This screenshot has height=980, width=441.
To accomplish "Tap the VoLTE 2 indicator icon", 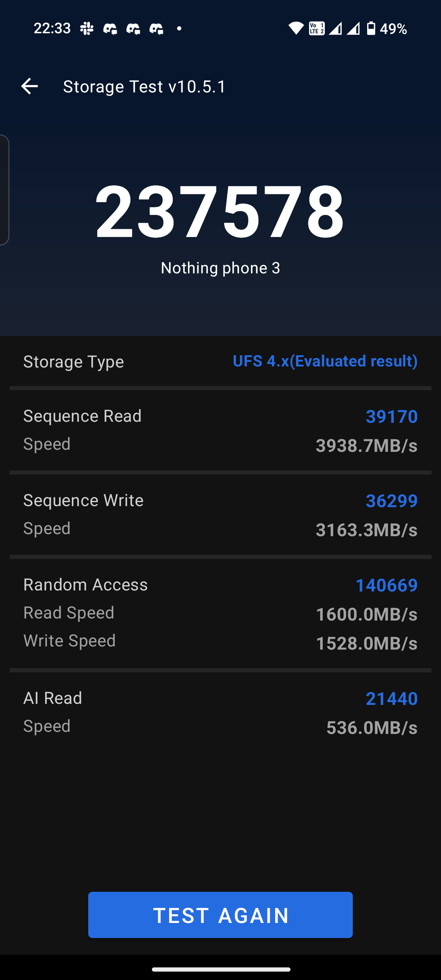I will pos(317,29).
